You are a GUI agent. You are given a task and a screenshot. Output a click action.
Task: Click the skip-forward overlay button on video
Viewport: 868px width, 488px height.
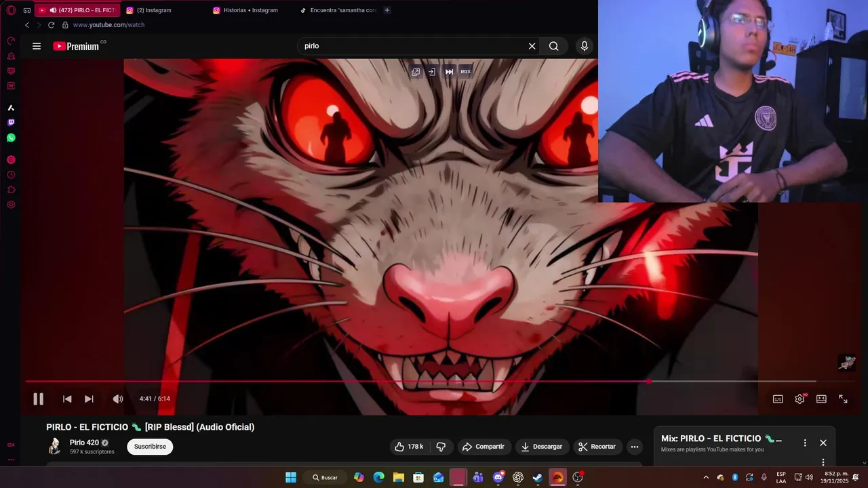point(449,72)
